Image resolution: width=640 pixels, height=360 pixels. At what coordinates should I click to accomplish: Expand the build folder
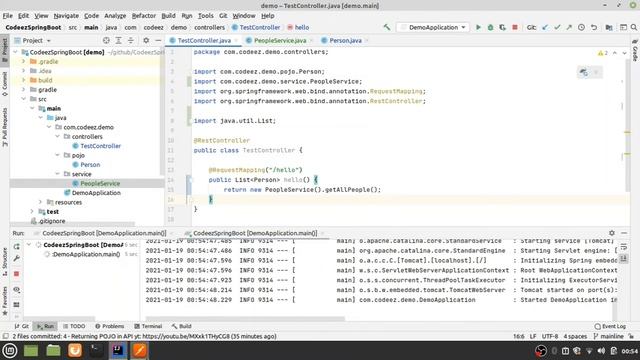tap(24, 80)
